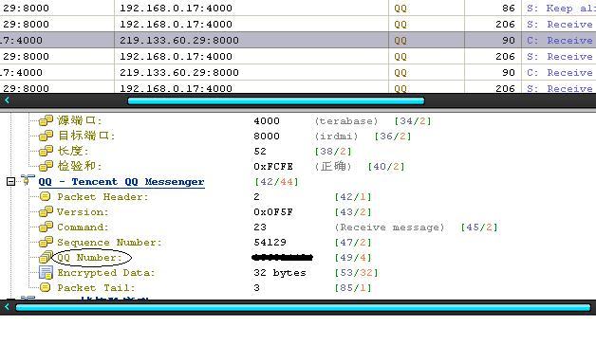The image size is (596, 364).
Task: Open the QQ - Tencent QQ Messenger link
Action: click(x=121, y=182)
